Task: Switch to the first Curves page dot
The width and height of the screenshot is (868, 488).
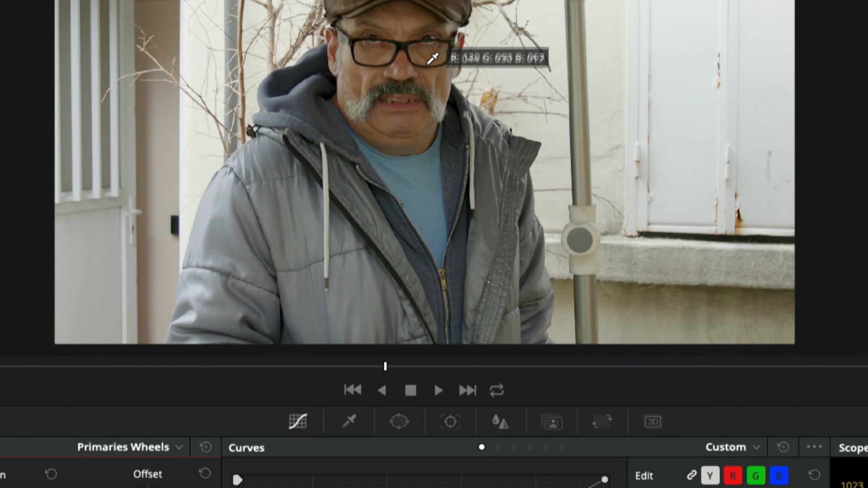Action: point(481,447)
